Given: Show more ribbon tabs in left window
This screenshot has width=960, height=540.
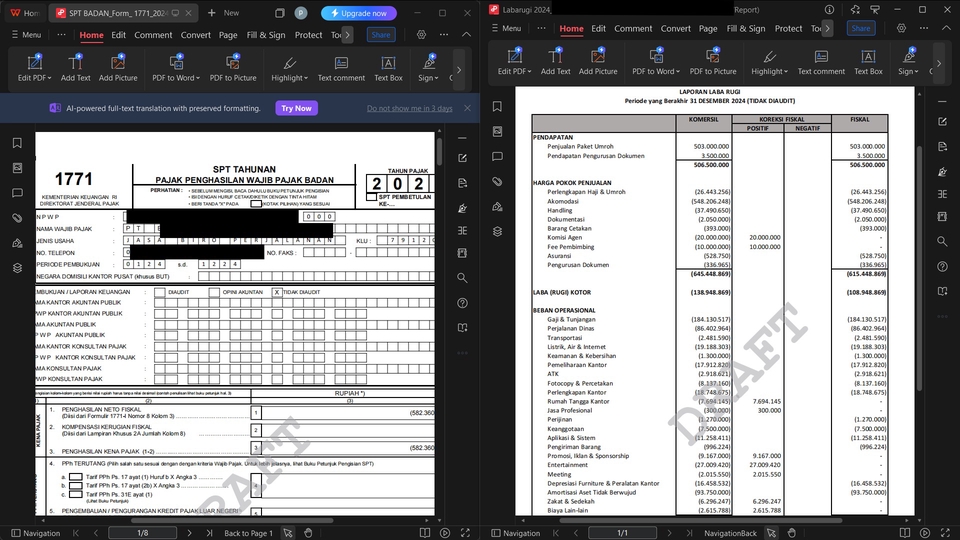Looking at the screenshot, I should coord(347,35).
